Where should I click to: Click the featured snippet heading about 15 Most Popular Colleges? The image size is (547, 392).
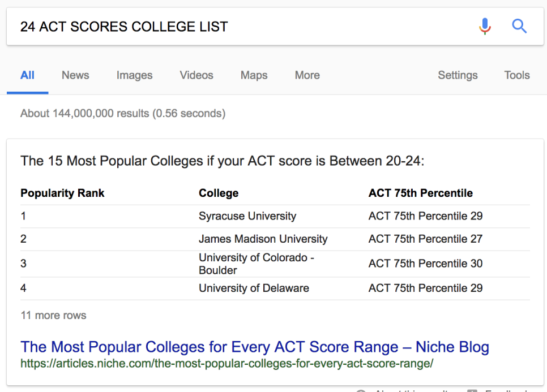click(x=222, y=161)
